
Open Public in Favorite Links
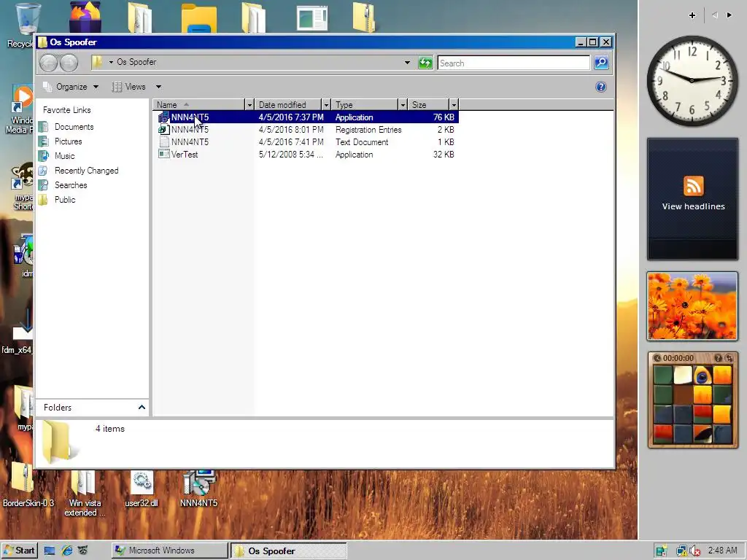pos(65,200)
